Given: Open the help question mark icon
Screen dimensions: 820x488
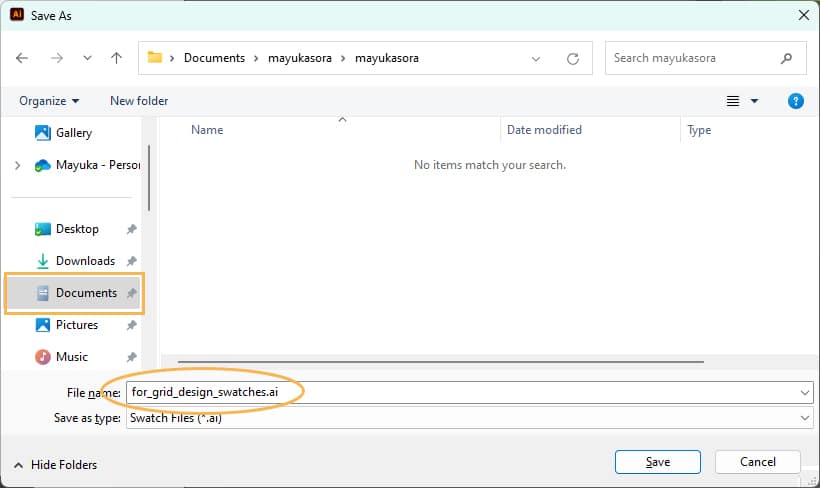Looking at the screenshot, I should [x=796, y=101].
